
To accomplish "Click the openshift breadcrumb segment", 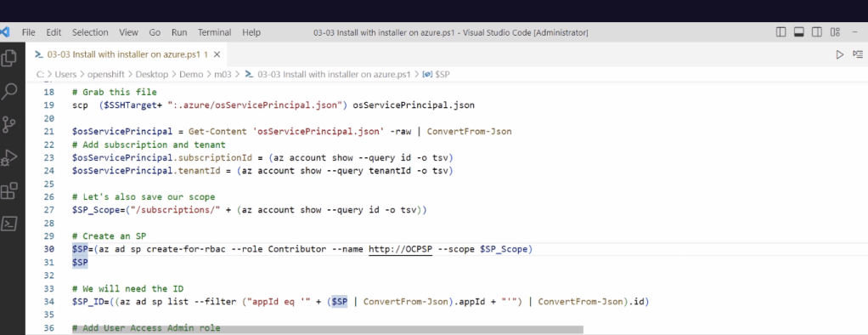I will pos(105,74).
